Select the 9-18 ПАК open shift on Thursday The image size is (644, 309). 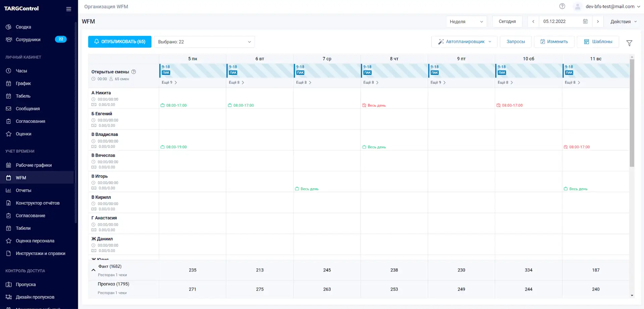pos(394,70)
